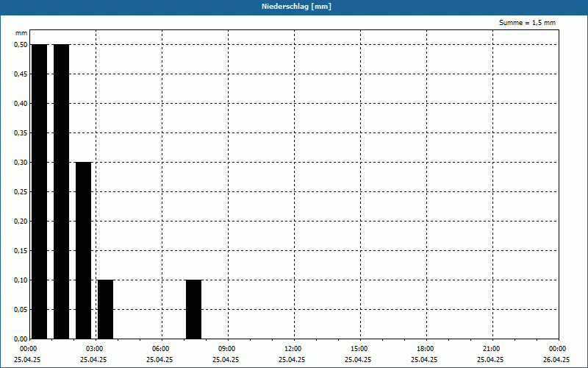Select the 26.04.25 date label

(x=556, y=360)
